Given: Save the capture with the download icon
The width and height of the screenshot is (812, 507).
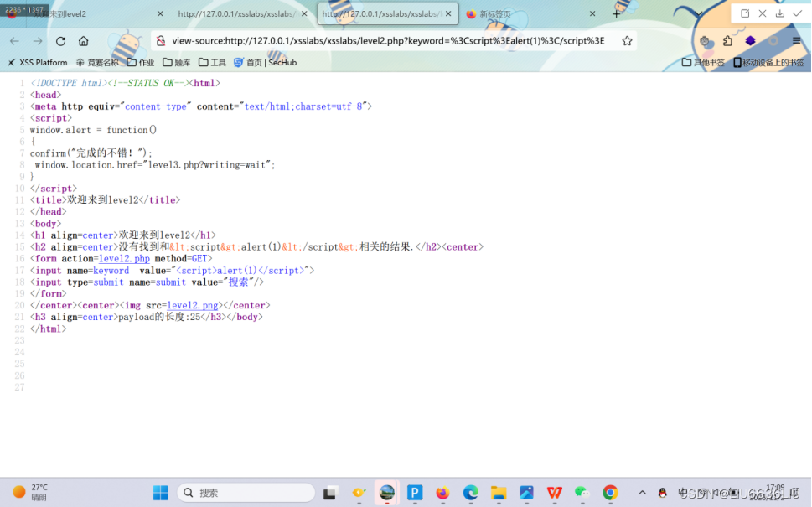Looking at the screenshot, I should click(780, 13).
